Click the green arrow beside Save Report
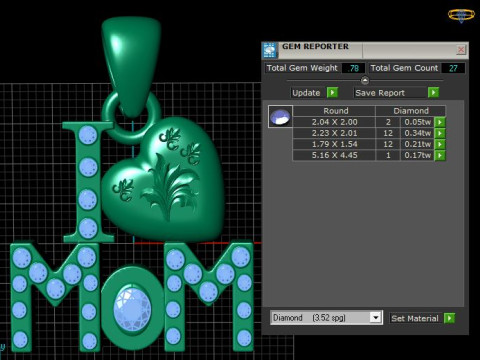Image resolution: width=480 pixels, height=360 pixels. (433, 92)
